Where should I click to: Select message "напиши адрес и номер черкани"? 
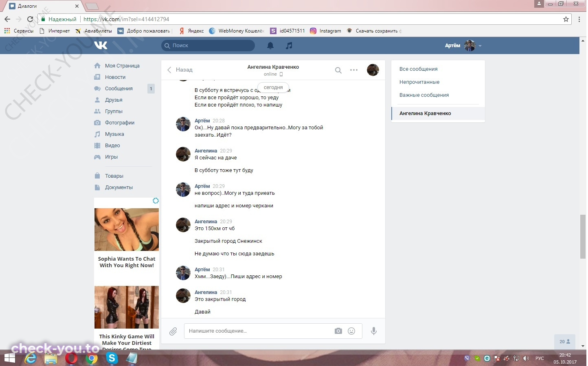[x=234, y=206]
